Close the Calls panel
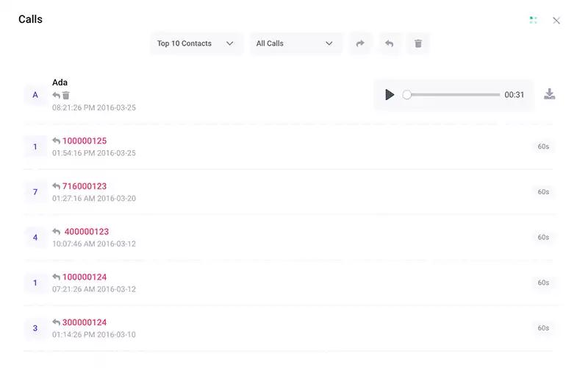The height and width of the screenshot is (368, 588). (556, 21)
